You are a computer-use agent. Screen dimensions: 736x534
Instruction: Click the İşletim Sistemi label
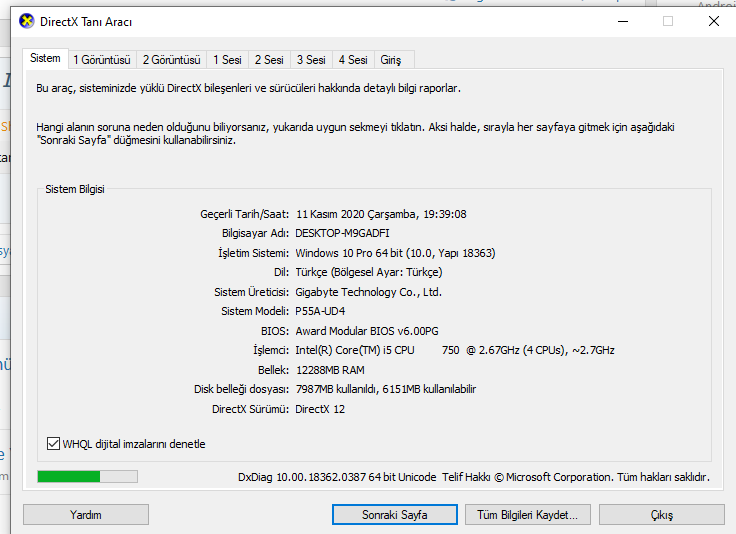[x=253, y=253]
